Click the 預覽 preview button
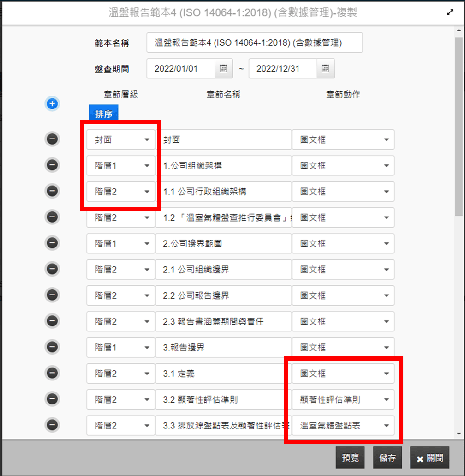Viewport: 465px width, 476px height. point(350,458)
